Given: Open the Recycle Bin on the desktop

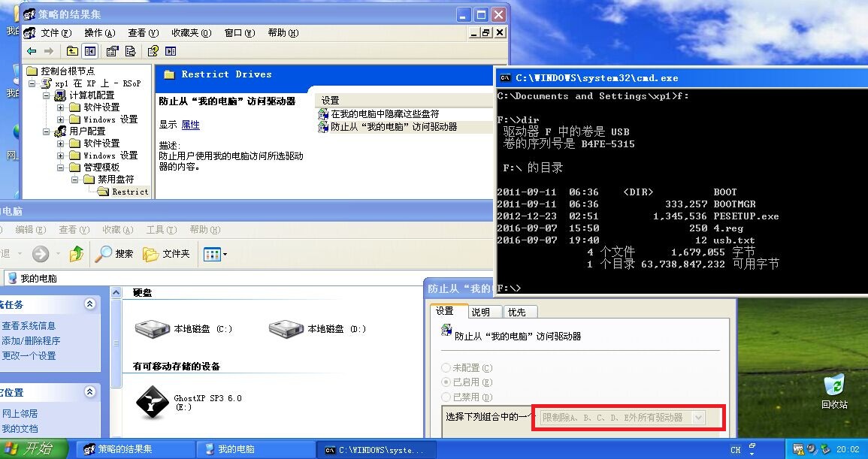Looking at the screenshot, I should [x=834, y=391].
